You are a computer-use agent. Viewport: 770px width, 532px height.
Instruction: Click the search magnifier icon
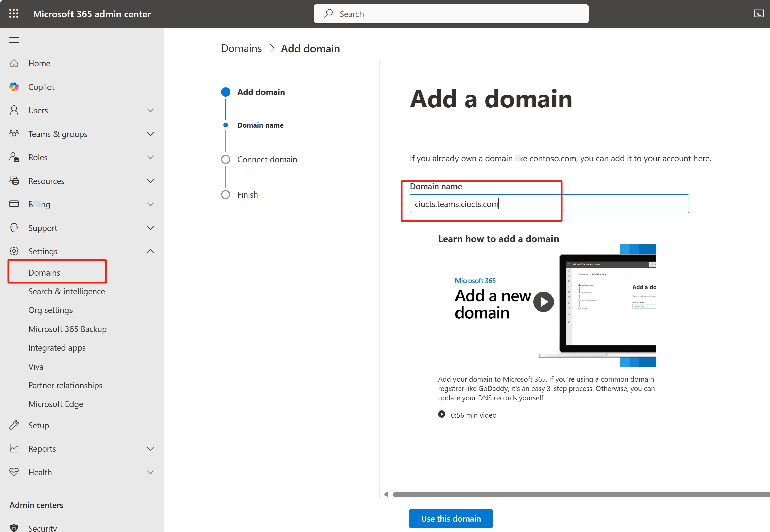tap(328, 14)
